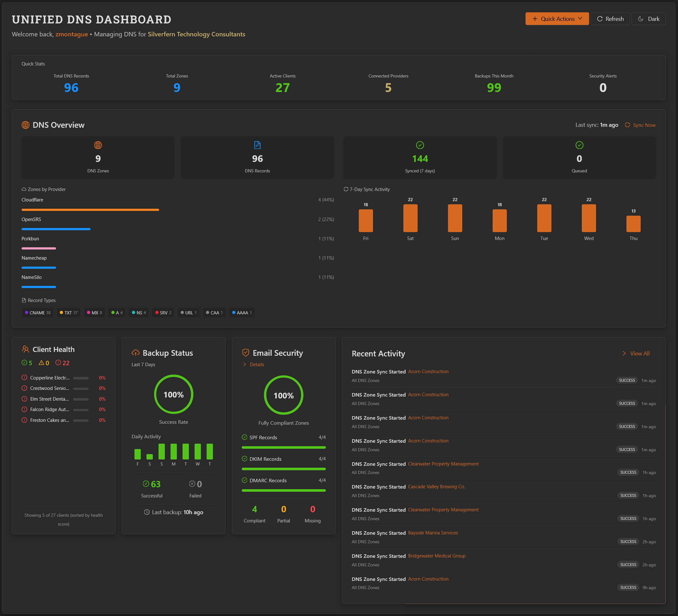Select the AAAA 1 record type tag

pyautogui.click(x=242, y=312)
